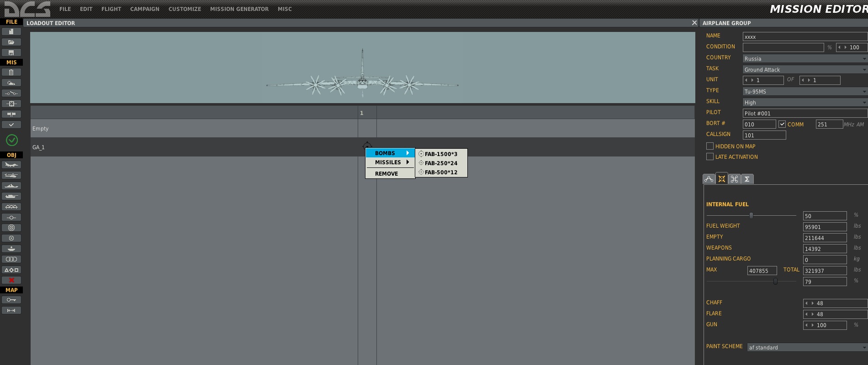Viewport: 868px width, 365px height.
Task: Select the GA_1 loadout row
Action: 362,147
